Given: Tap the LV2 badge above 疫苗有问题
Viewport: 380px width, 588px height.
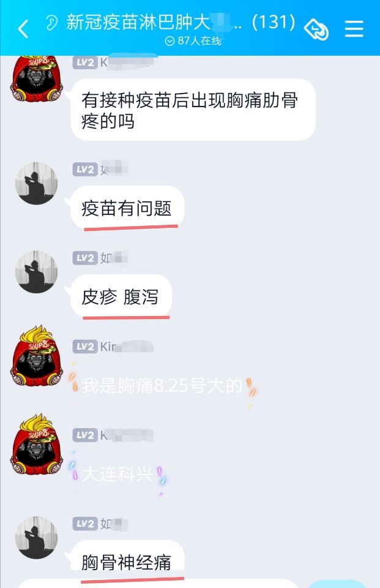Looking at the screenshot, I should [85, 170].
